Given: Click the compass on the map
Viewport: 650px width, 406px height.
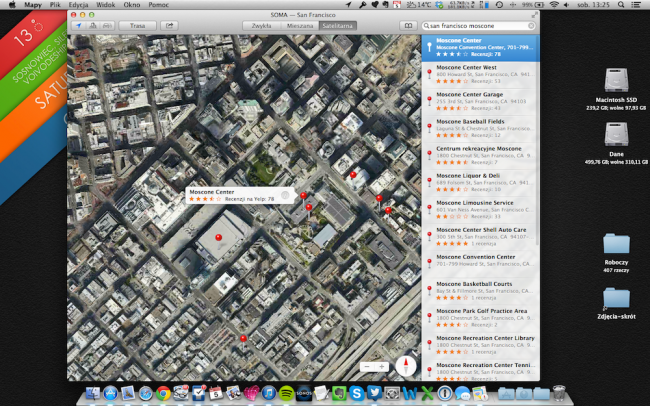Looking at the screenshot, I should [406, 366].
